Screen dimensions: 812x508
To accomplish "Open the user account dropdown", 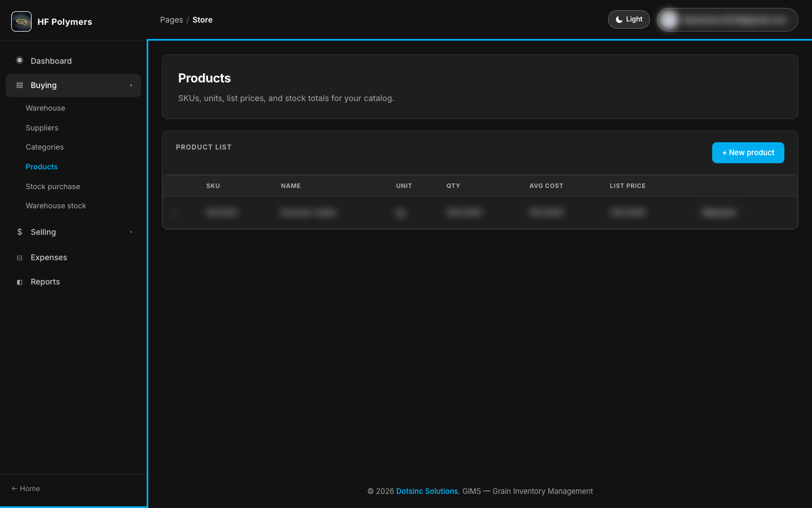I will pyautogui.click(x=727, y=20).
